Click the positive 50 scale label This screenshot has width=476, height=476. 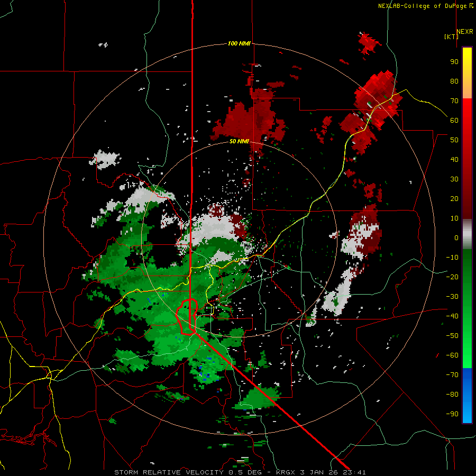[x=454, y=140]
